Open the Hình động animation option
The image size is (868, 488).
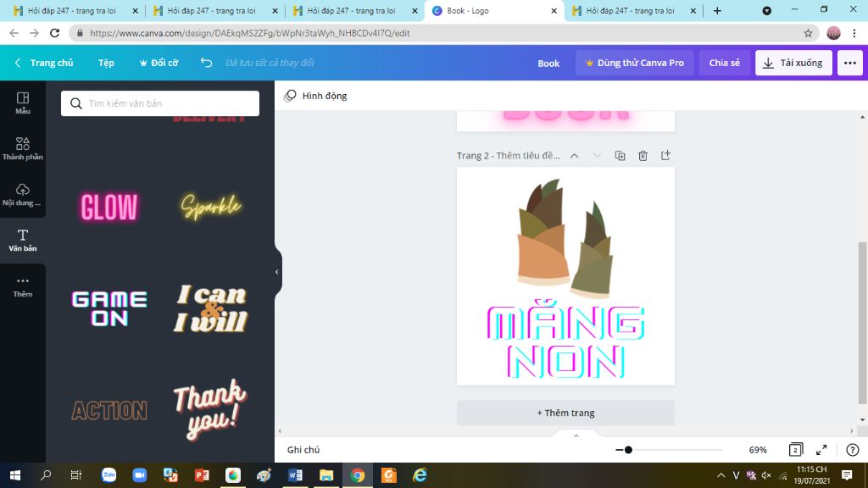tap(315, 96)
